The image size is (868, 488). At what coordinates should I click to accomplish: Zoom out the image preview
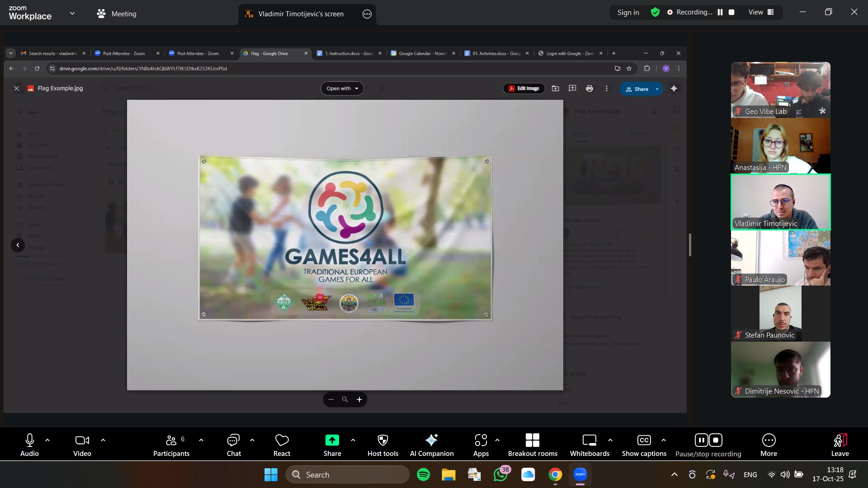pos(331,399)
